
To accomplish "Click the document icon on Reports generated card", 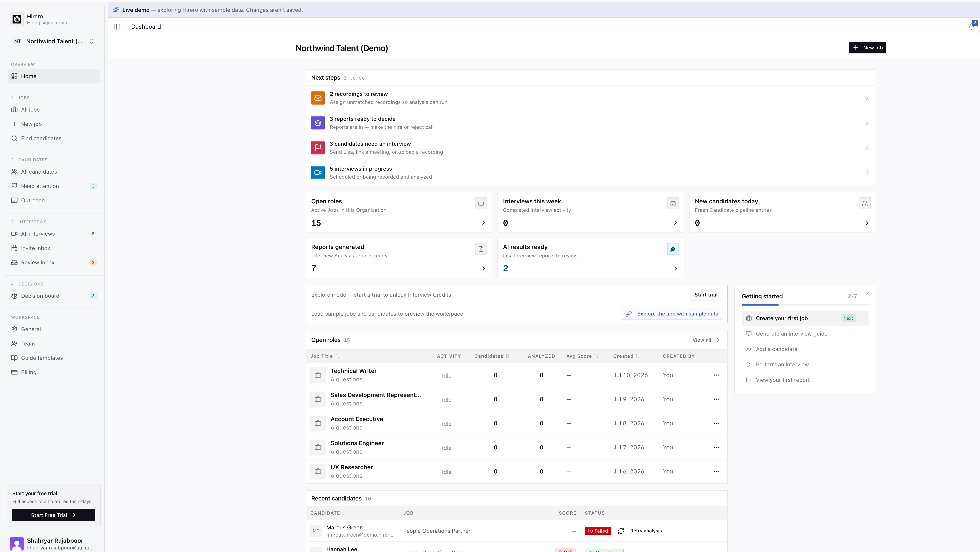I will (481, 249).
